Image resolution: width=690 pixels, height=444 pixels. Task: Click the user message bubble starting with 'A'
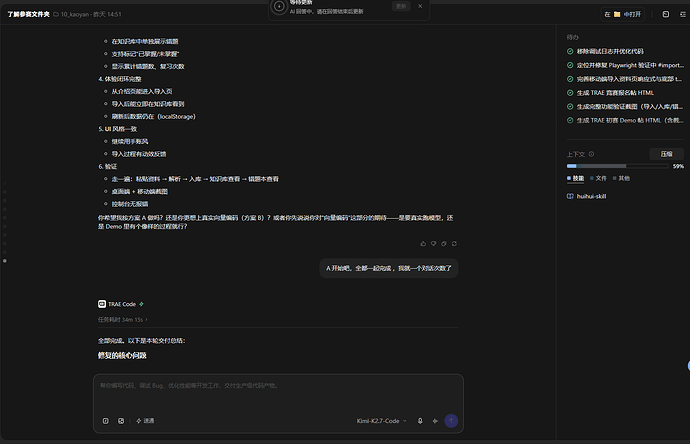pos(389,268)
